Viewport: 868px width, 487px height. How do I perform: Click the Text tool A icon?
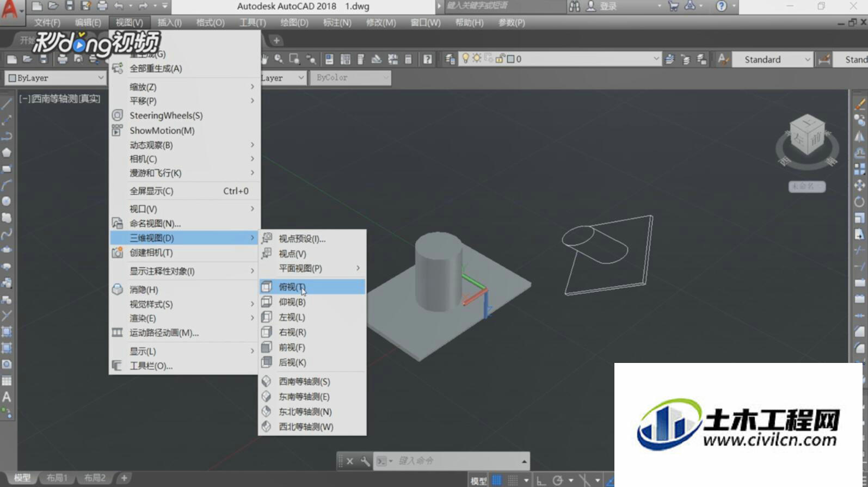click(7, 397)
